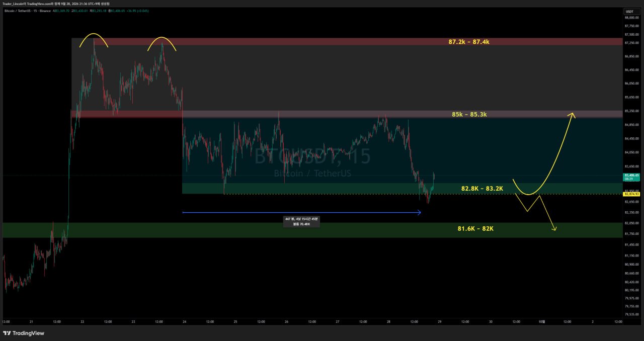The height and width of the screenshot is (341, 644).
Task: Click the 85,250.00 price axis label
Action: (x=631, y=111)
